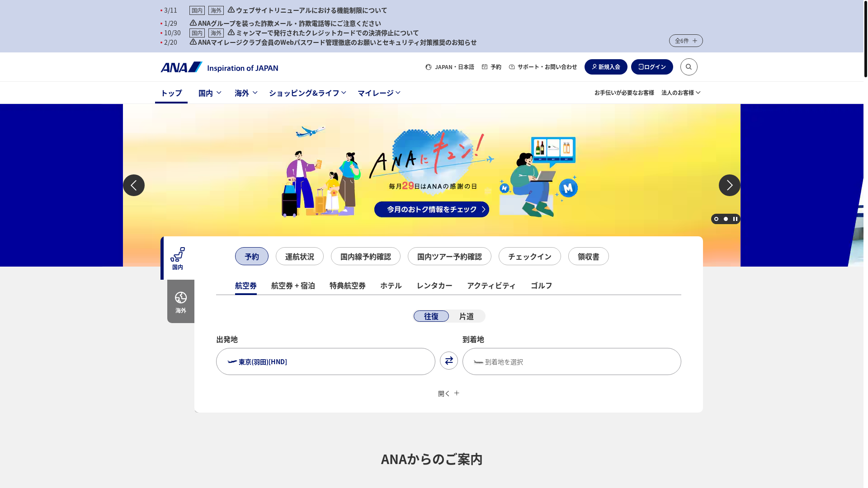Screen dimensions: 868x488
Task: Switch to 航空券 + 宿泊 tab
Action: (293, 286)
